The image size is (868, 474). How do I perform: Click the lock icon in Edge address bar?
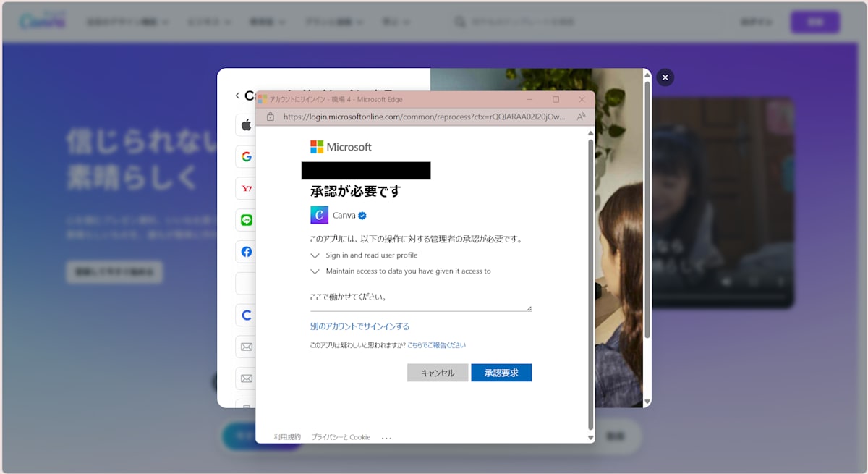(271, 117)
